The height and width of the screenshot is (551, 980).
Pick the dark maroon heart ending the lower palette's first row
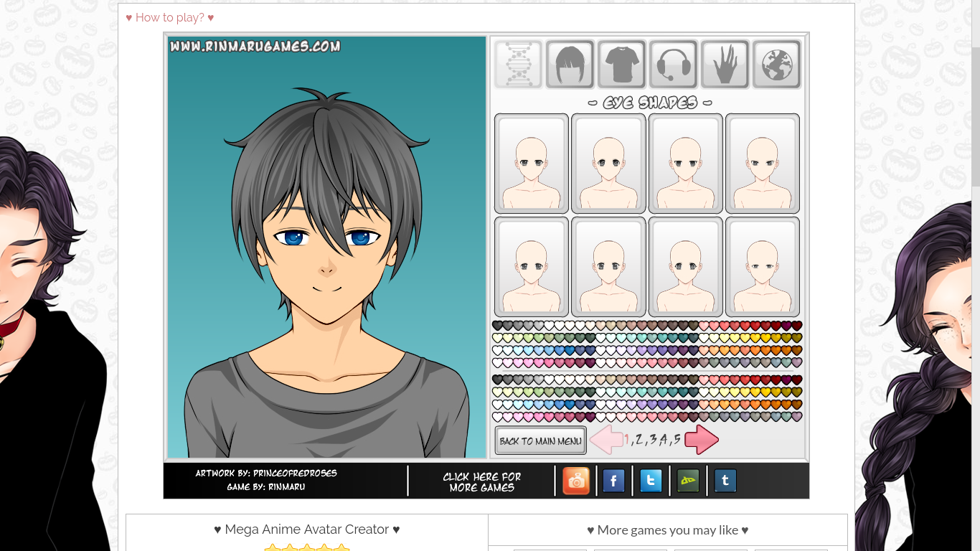click(796, 380)
